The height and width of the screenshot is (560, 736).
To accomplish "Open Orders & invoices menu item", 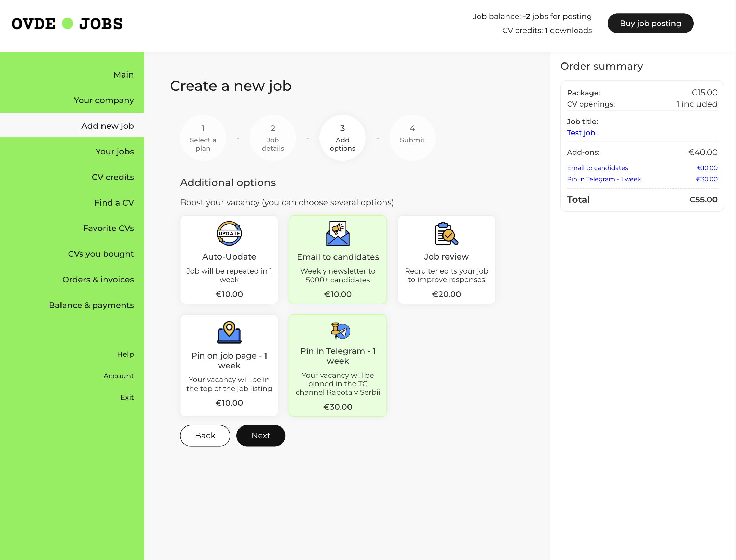I will 98,279.
